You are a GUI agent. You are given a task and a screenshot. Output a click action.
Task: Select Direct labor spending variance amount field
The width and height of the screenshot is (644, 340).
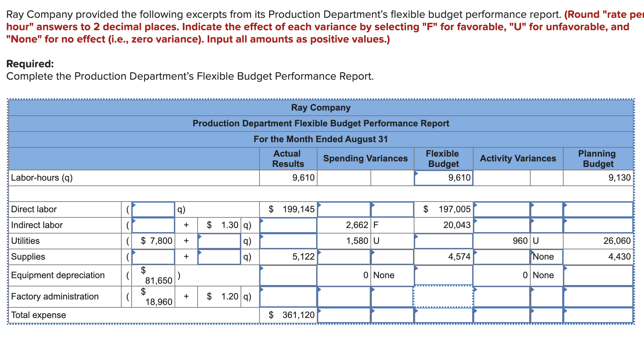tap(344, 209)
